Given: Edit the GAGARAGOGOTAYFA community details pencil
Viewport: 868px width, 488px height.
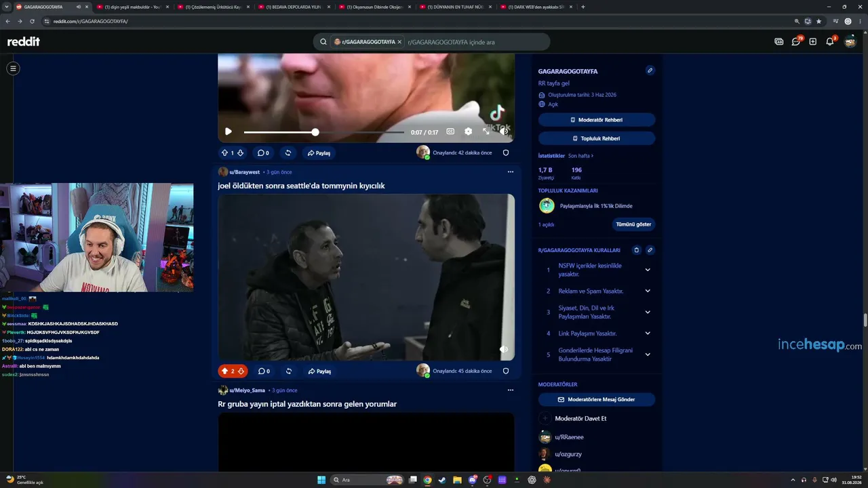Looking at the screenshot, I should 650,70.
